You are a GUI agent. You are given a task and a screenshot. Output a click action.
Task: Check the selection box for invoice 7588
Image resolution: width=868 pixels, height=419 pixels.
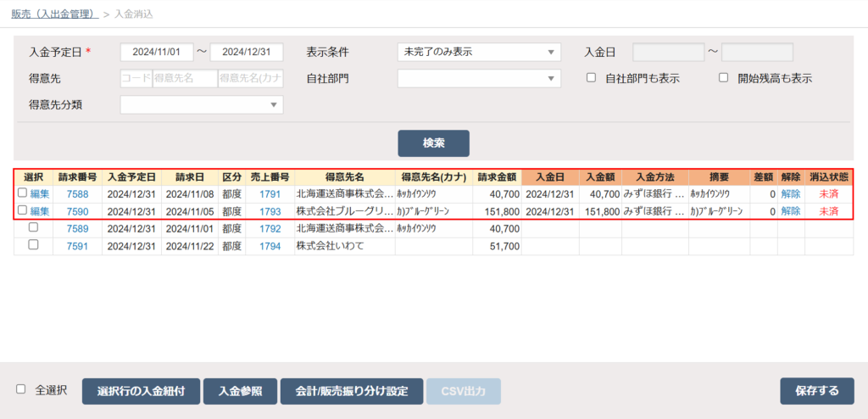22,193
